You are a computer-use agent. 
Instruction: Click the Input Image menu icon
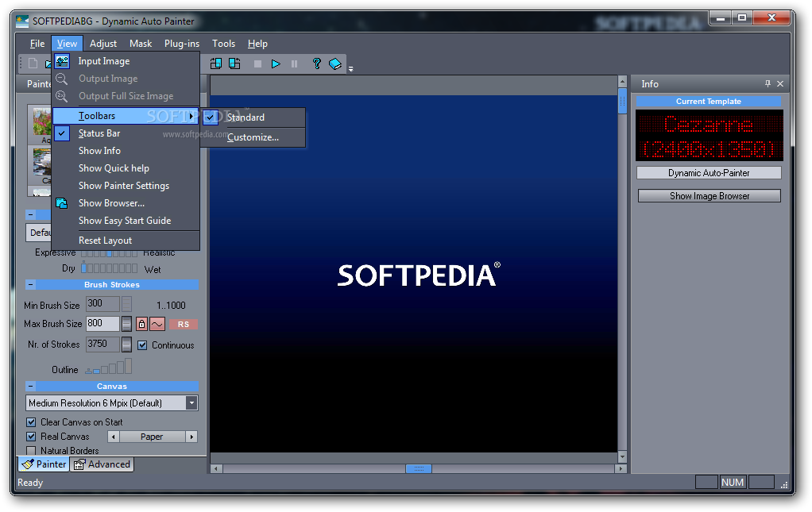62,61
